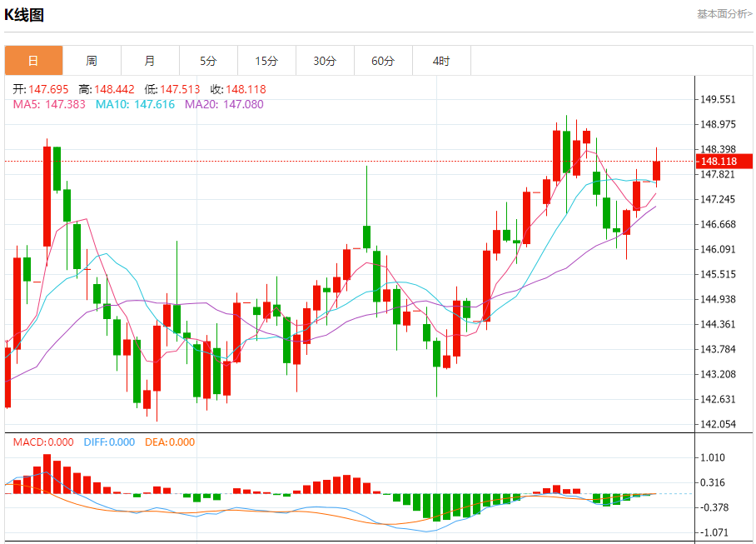Click the MA5 147.383 indicator label
756x544 pixels.
(x=49, y=104)
